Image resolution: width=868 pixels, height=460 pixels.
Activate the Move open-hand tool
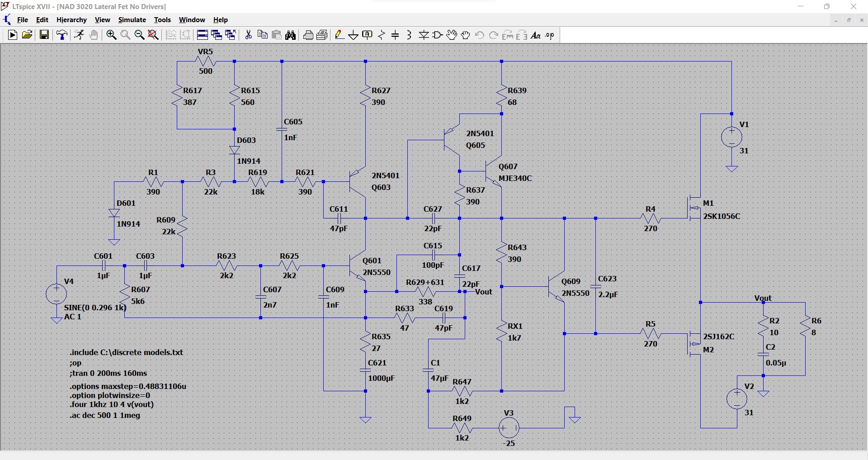tap(452, 35)
